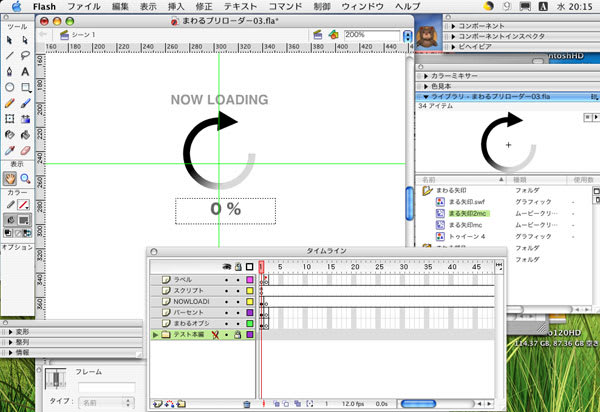Select the Subselection tool

coord(25,40)
